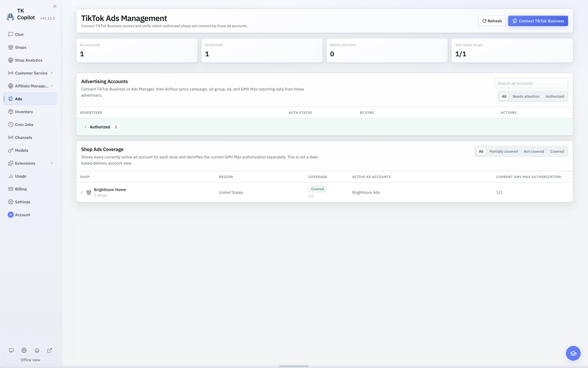Screen dimensions: 588x368
Task: Click the Account avatar with letter D
Action: click(x=11, y=215)
